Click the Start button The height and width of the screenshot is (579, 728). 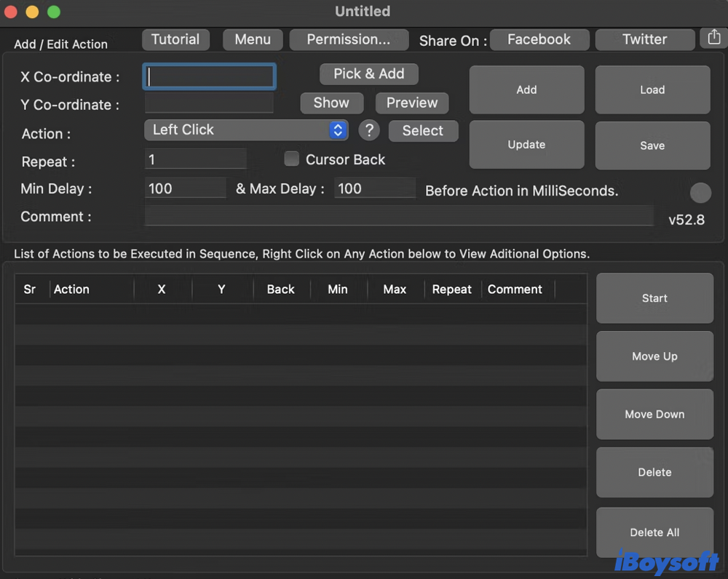[x=654, y=298]
